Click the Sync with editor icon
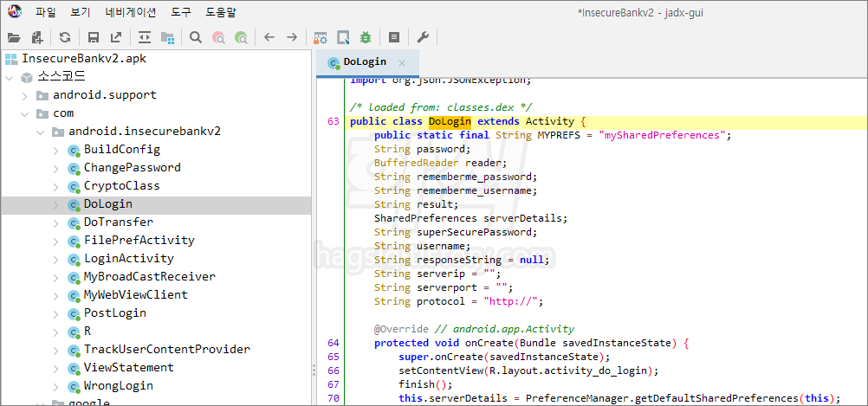Screen dimensions: 868x406 pyautogui.click(x=145, y=37)
